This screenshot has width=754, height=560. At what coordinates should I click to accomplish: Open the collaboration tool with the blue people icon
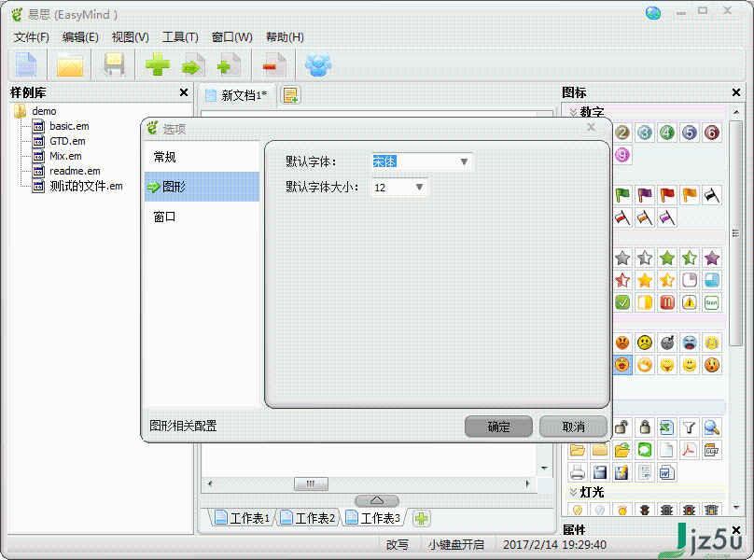click(317, 64)
